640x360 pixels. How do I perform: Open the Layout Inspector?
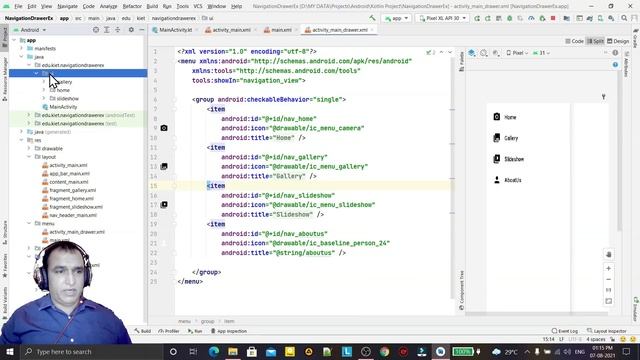pos(607,331)
